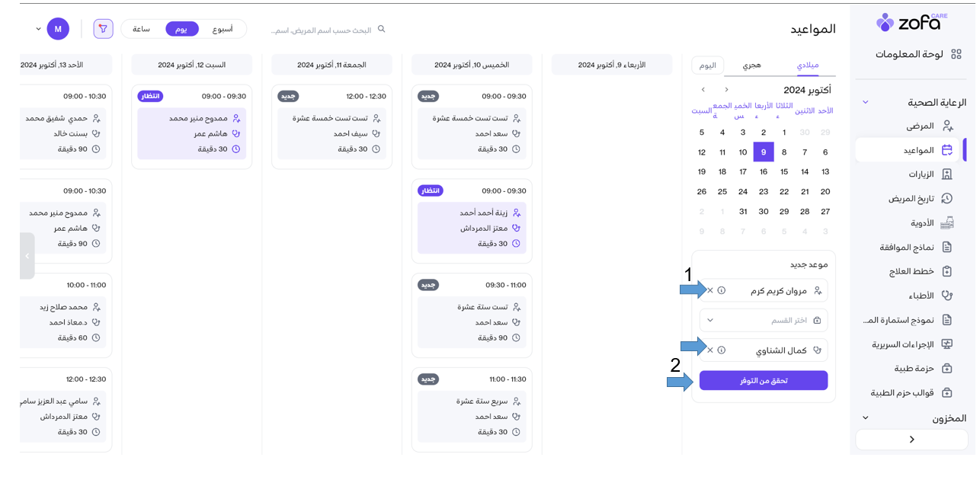
Task: Clear the patient مروان كريم كرم field
Action: coord(711,290)
